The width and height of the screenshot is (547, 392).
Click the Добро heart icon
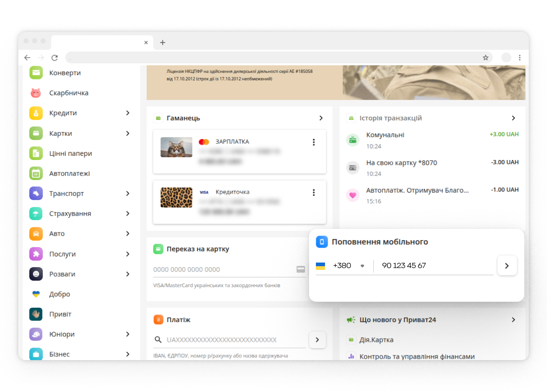pos(36,294)
